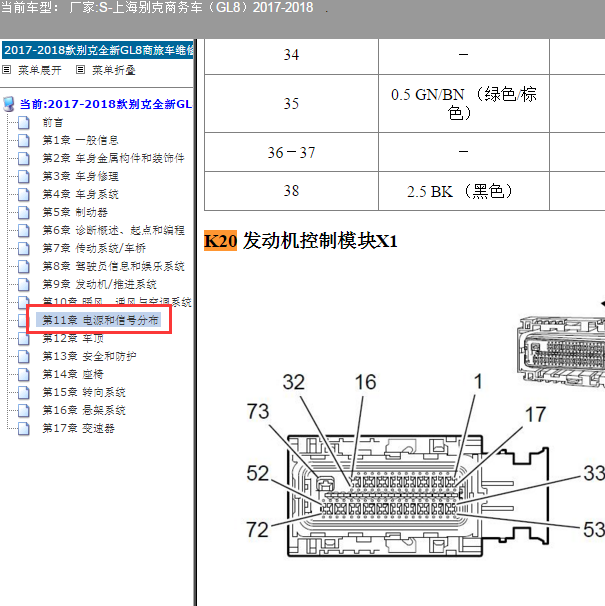
Task: Click table cell with pin number 34
Action: click(x=291, y=55)
